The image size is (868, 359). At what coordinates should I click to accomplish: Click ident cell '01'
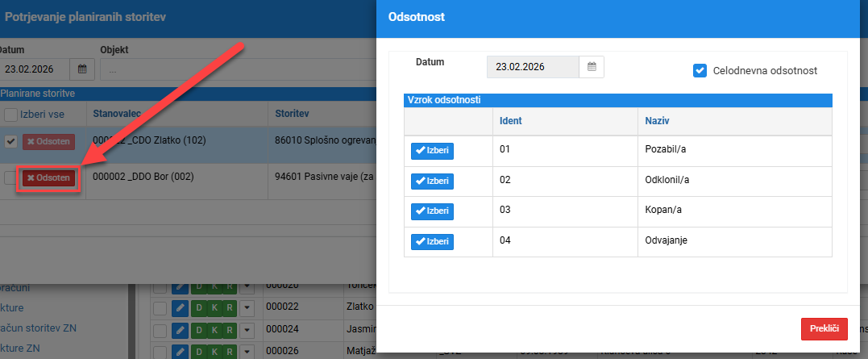click(565, 150)
